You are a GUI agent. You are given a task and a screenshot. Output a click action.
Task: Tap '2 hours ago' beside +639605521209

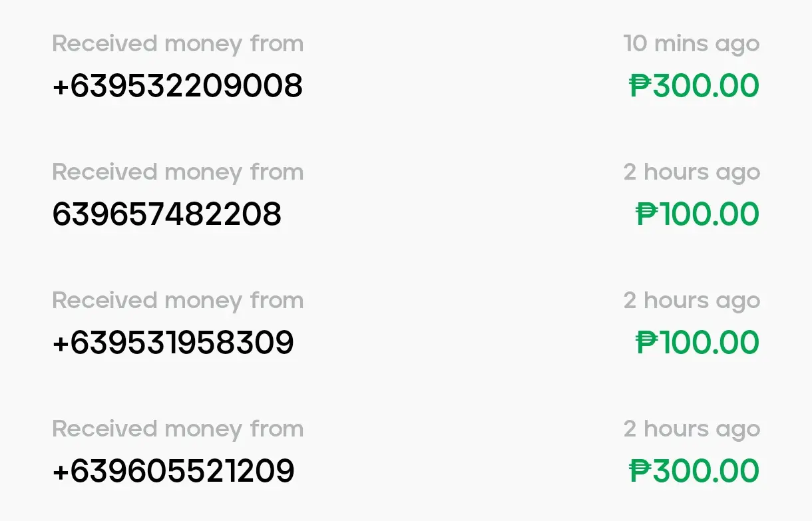pos(692,430)
